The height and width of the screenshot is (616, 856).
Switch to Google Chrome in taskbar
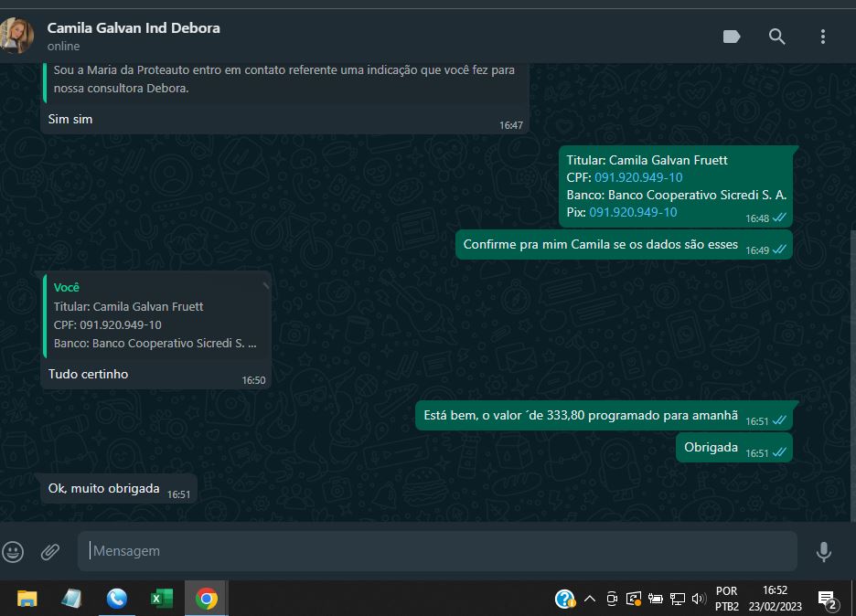(x=207, y=599)
